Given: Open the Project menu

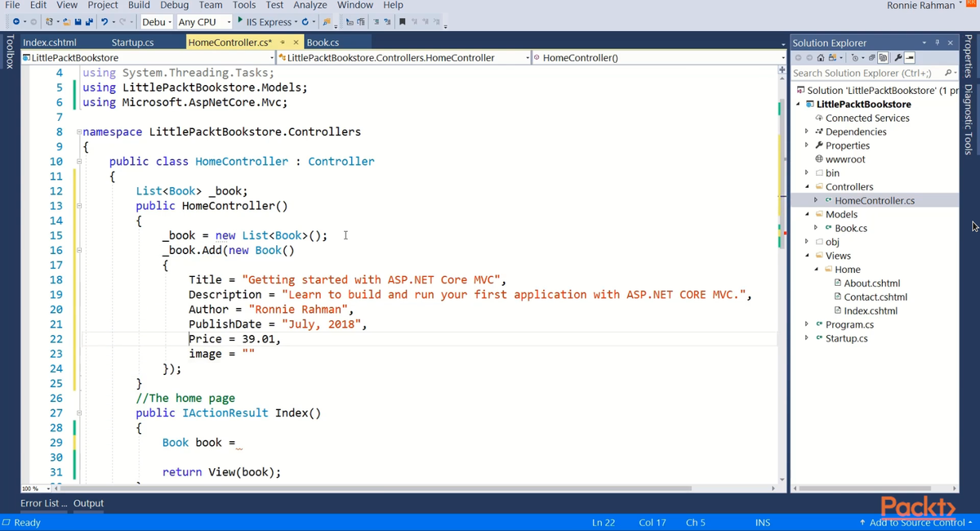Looking at the screenshot, I should click(103, 5).
